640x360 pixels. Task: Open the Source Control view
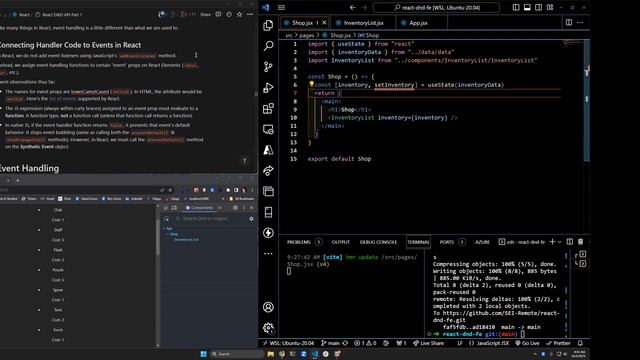(268, 67)
